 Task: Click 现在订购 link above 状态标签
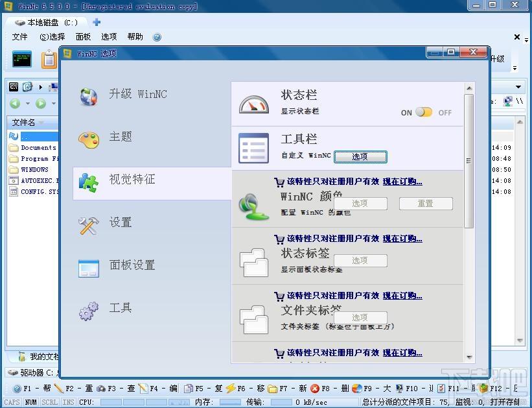click(x=402, y=239)
